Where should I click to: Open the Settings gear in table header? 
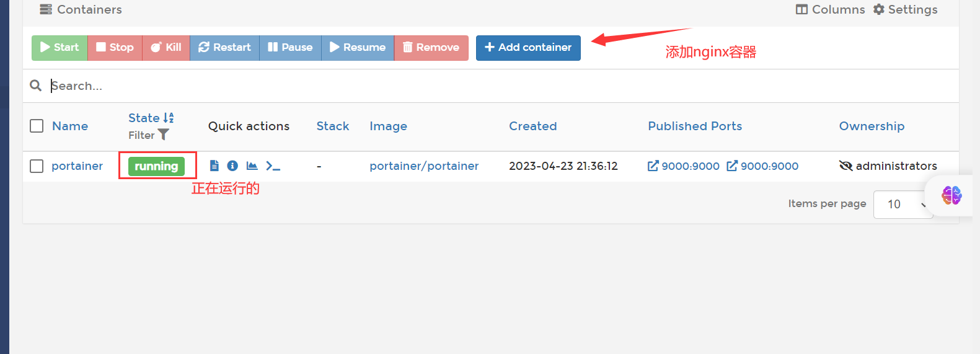point(905,9)
